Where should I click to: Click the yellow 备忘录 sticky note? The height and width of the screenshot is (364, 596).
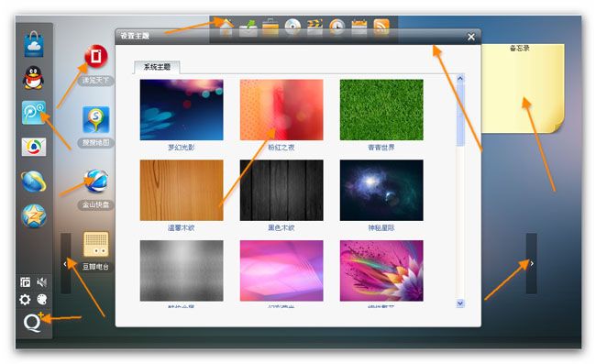(523, 89)
